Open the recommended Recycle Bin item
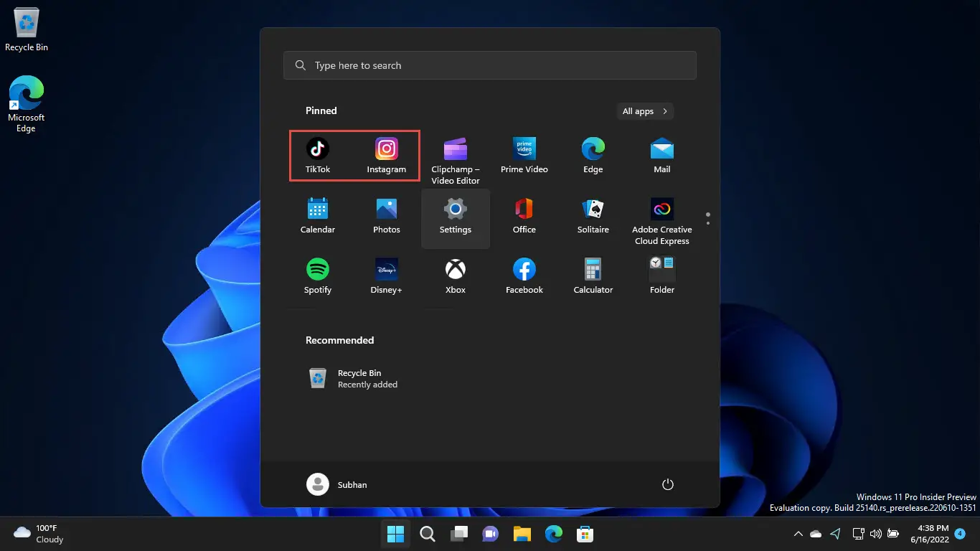 (352, 379)
